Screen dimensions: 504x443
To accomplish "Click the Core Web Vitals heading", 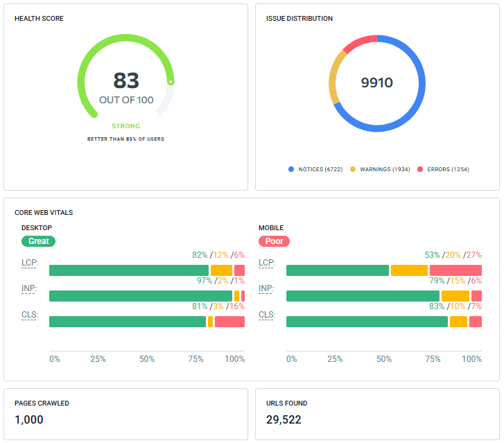I will click(44, 213).
